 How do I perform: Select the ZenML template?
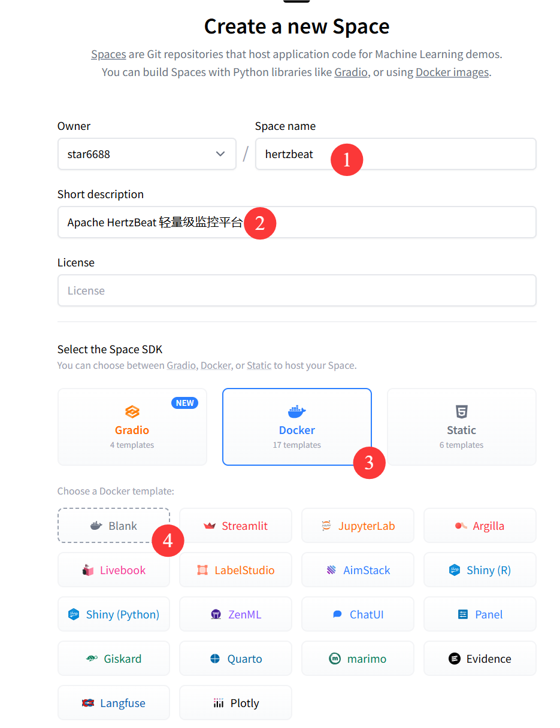(235, 614)
